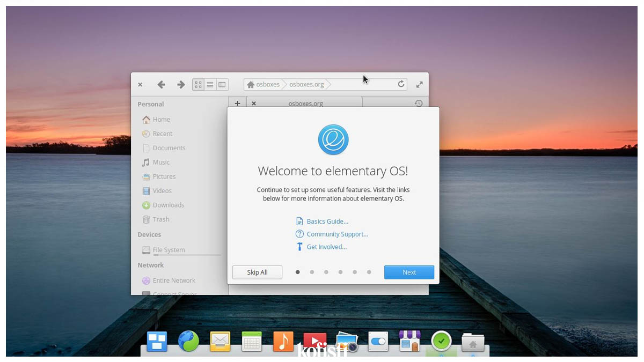
Task: Open System Settings from the dock
Action: [x=378, y=341]
